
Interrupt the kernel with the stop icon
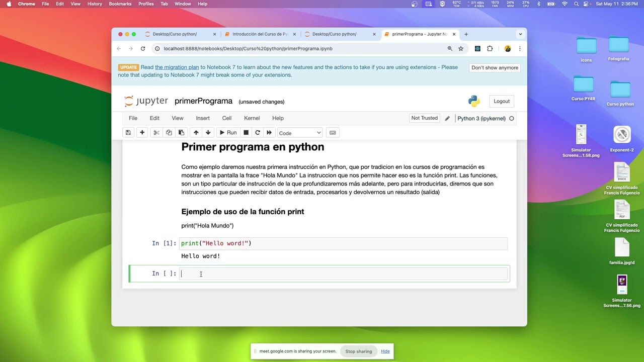tap(246, 133)
